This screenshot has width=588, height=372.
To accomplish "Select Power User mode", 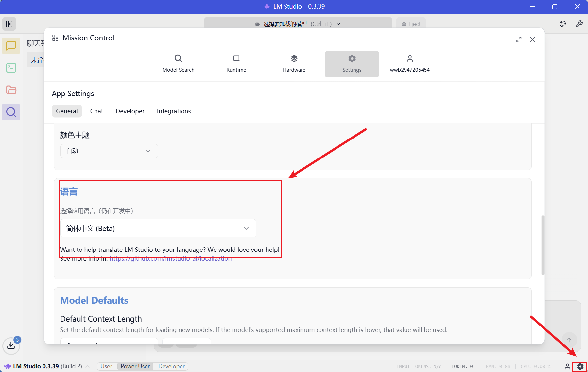I will 135,366.
